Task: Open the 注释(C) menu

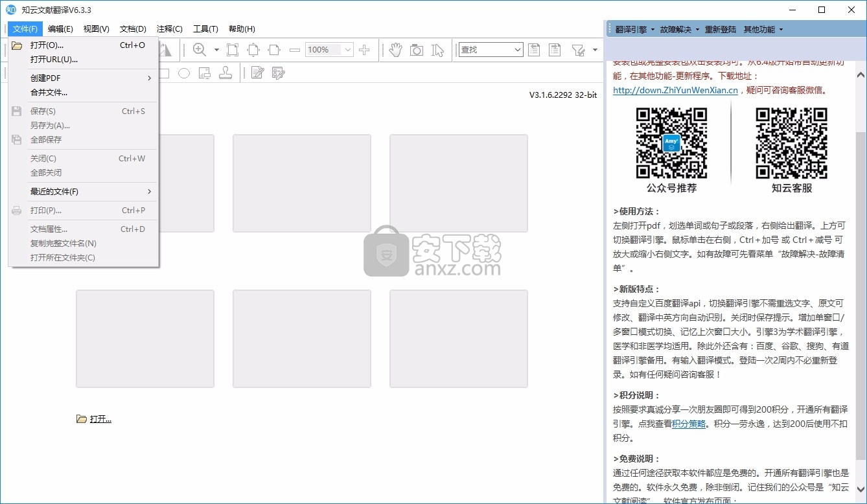Action: click(169, 29)
